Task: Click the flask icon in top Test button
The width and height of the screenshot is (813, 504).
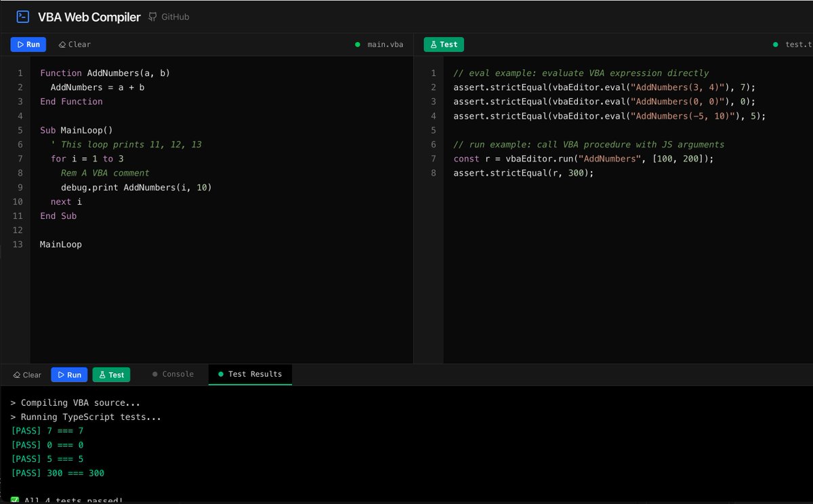Action: pos(434,45)
